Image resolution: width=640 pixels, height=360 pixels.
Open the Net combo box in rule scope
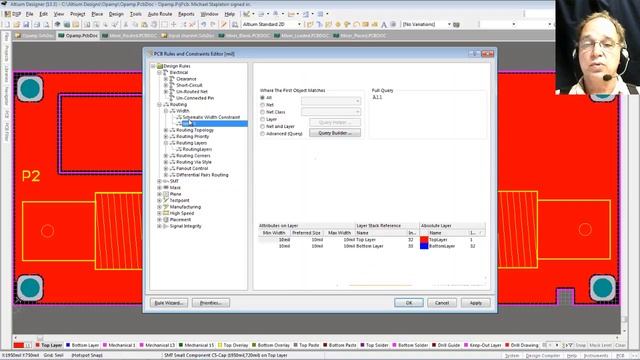pos(331,101)
